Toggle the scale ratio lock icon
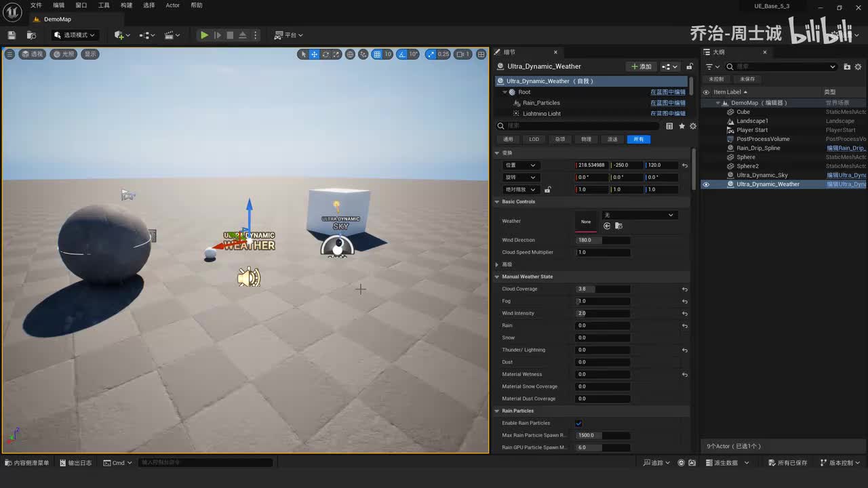868x488 pixels. click(547, 190)
